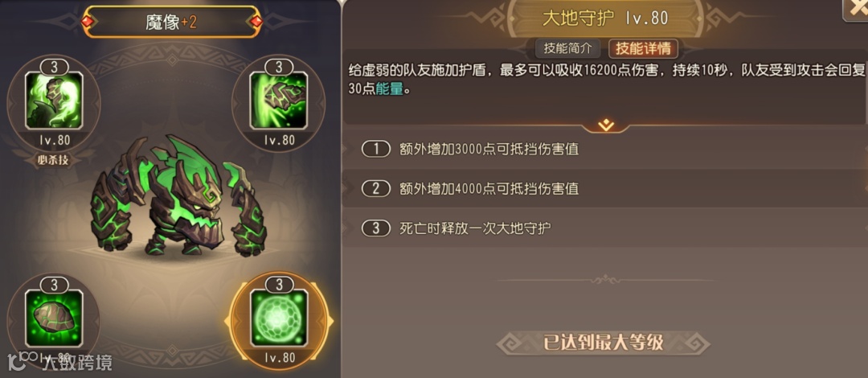Click the right red diamond beside 魔像+2

[x=256, y=21]
